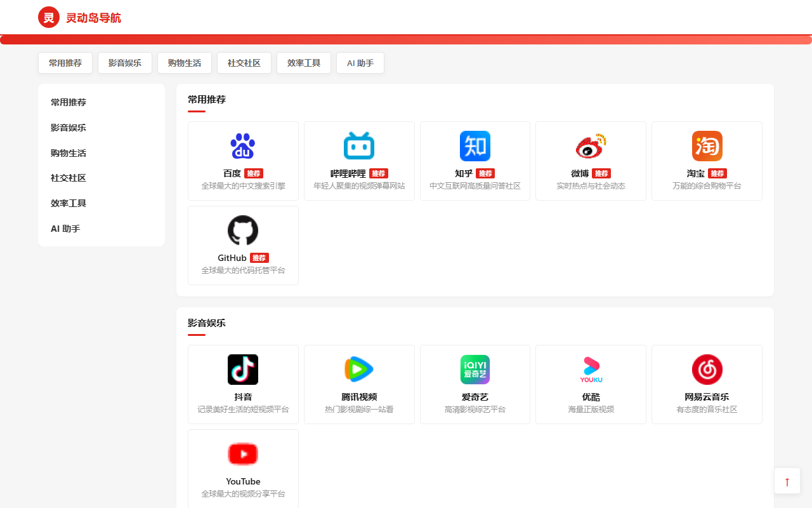Click the text 实时热点与社会动态
This screenshot has width=812, height=508.
(x=591, y=186)
